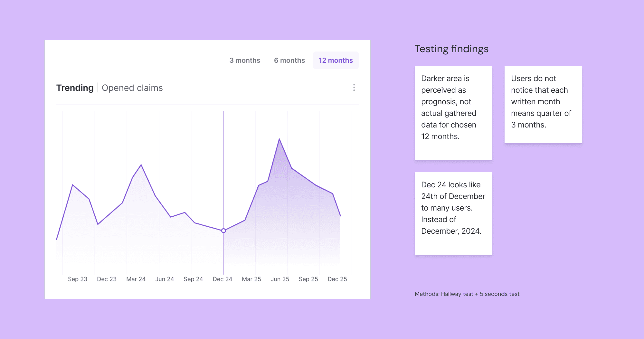Select the Dec 24 confusion note
The image size is (644, 339).
(x=453, y=212)
